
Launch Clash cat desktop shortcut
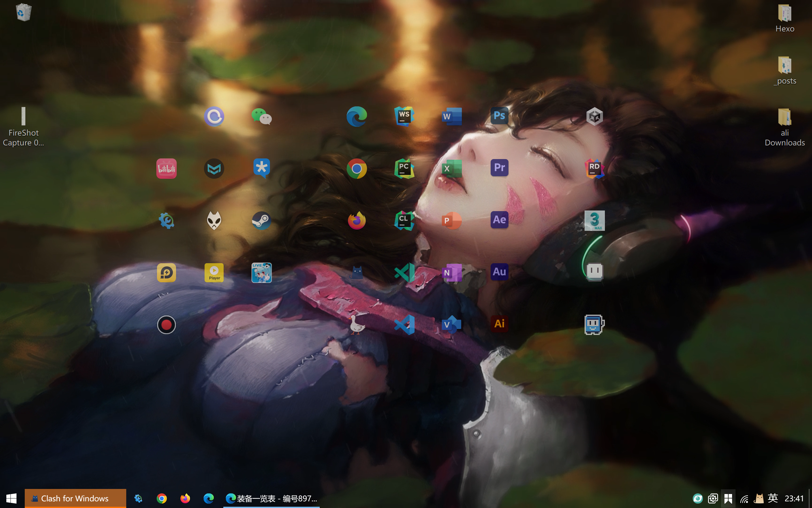(x=357, y=272)
